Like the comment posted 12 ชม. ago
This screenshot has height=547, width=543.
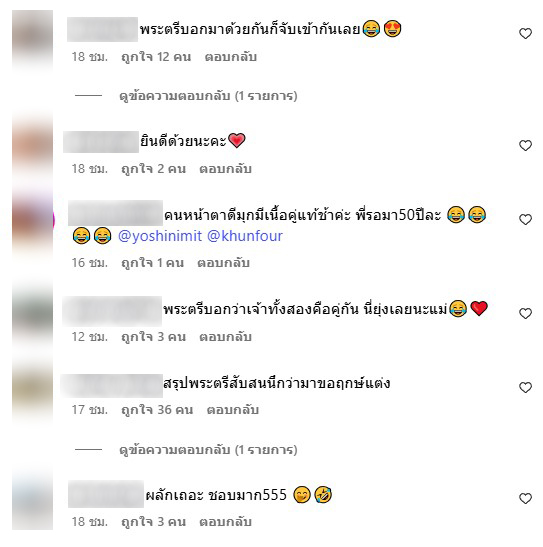(525, 313)
